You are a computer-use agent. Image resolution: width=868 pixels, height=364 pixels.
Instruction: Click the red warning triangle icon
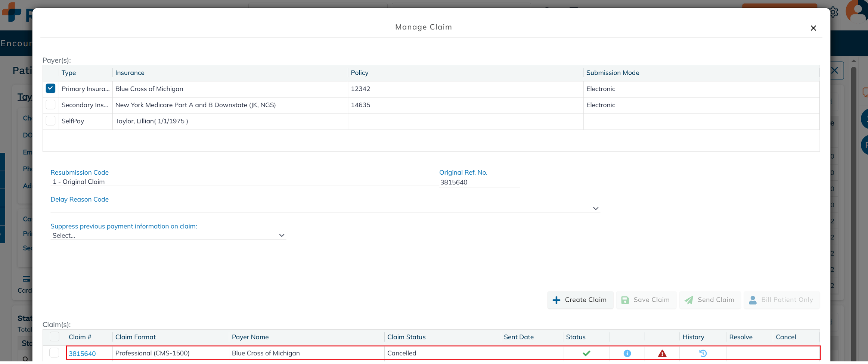pyautogui.click(x=662, y=353)
